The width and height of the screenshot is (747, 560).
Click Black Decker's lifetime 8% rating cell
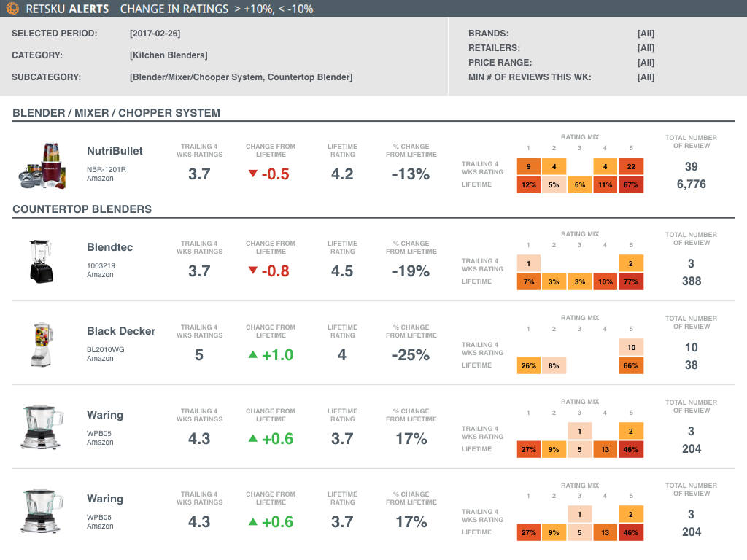tap(554, 366)
